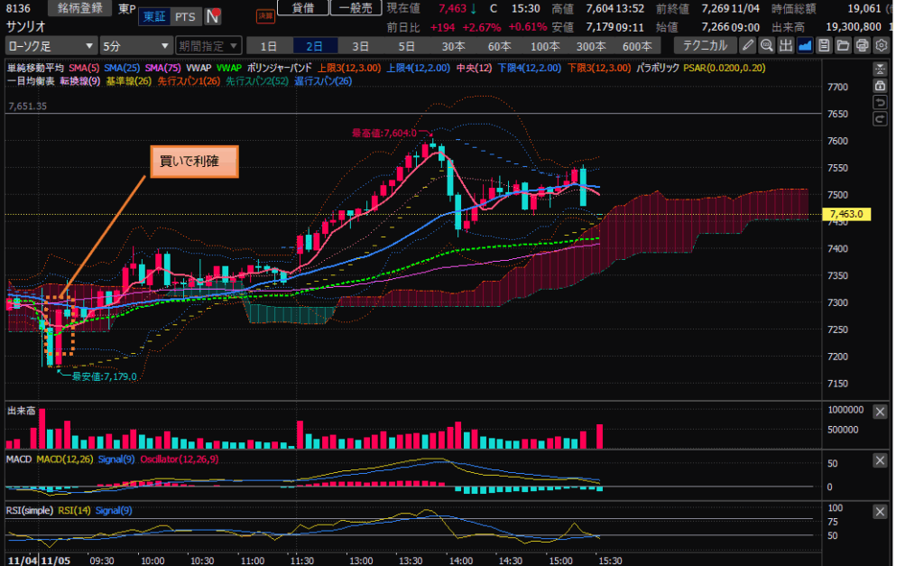Select the pencil drawing tool
The width and height of the screenshot is (924, 566).
(748, 45)
